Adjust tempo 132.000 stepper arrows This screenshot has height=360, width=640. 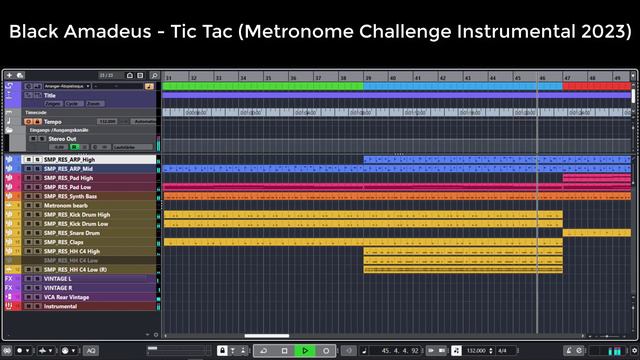click(491, 351)
